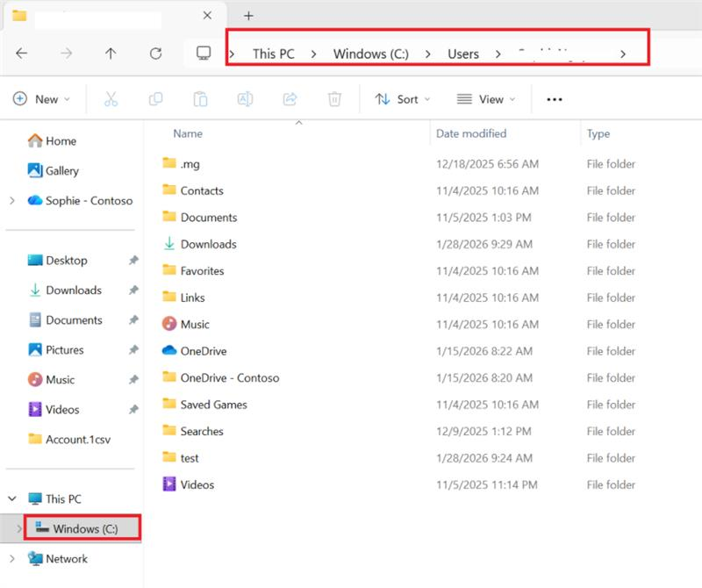Select the Documents folder in the file list

[x=199, y=218]
